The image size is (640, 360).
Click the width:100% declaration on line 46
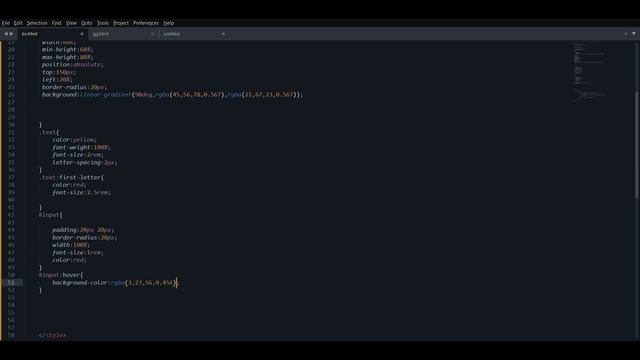point(71,245)
